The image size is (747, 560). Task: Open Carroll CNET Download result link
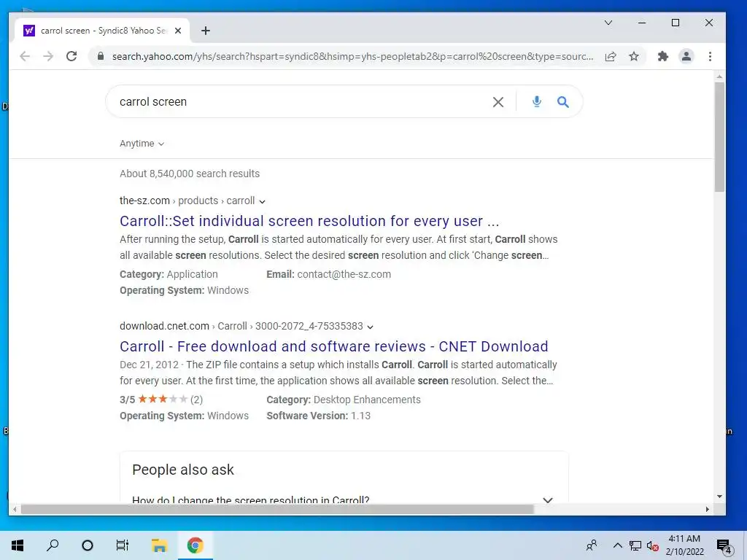(x=333, y=346)
